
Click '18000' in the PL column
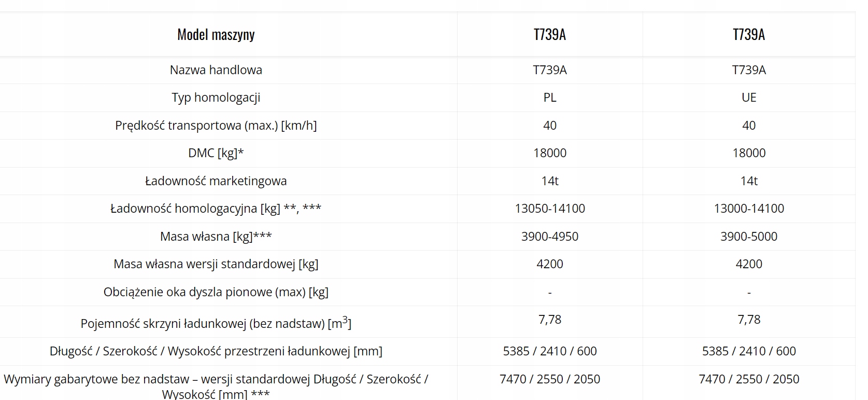coord(549,153)
